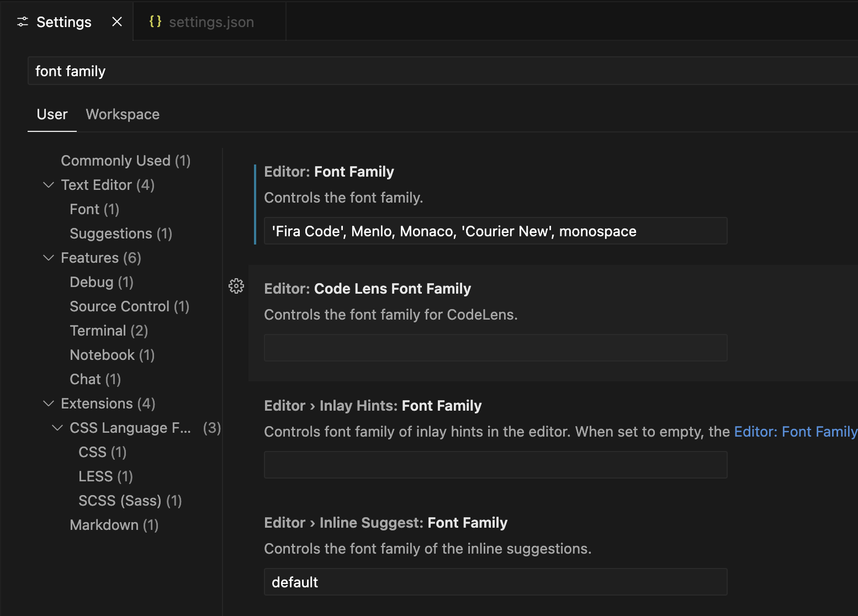Image resolution: width=858 pixels, height=616 pixels.
Task: Collapse the Features tree section
Action: click(x=49, y=258)
